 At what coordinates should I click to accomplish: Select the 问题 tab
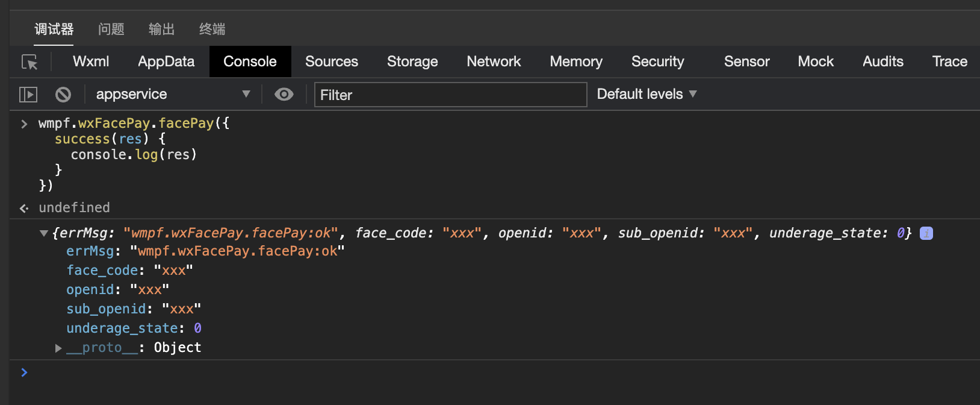[111, 29]
